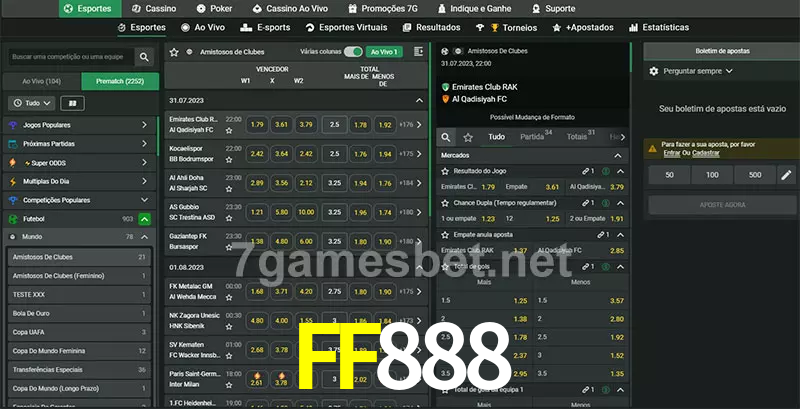The width and height of the screenshot is (800, 409).
Task: Click the markets search magnifier icon
Action: click(447, 136)
